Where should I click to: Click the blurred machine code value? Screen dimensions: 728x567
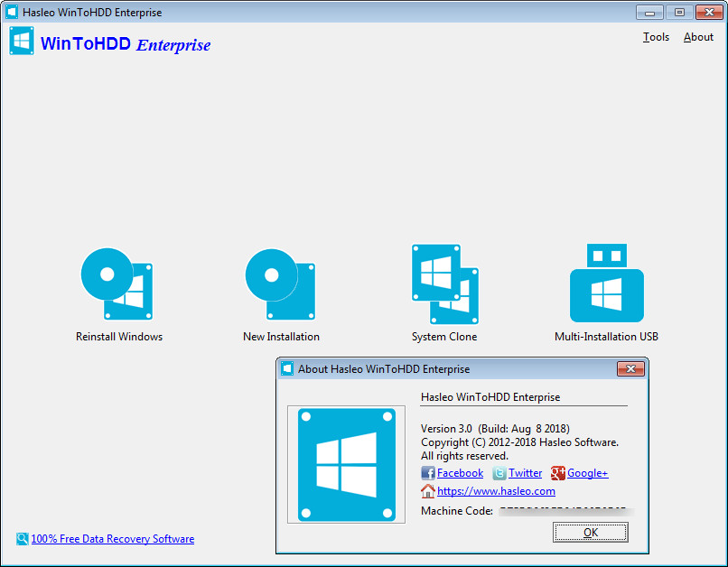click(567, 511)
